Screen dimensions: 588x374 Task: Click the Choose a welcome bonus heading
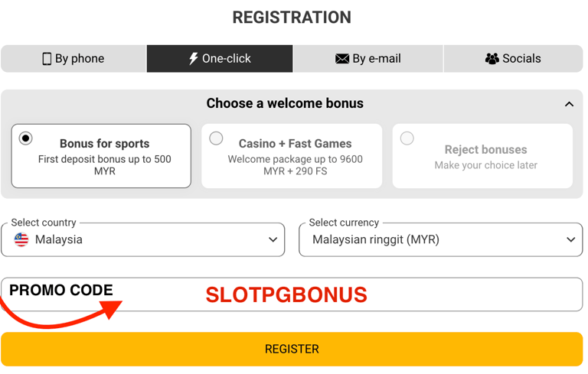[x=285, y=103]
